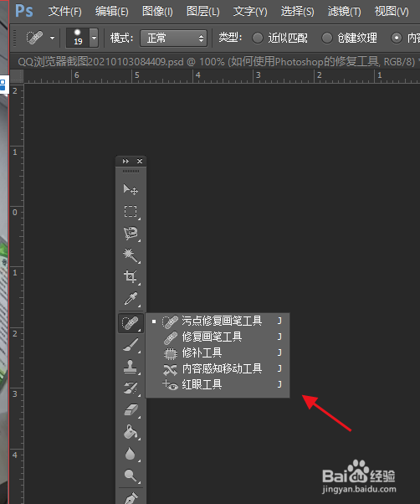Choose 污点修复画笔工具 from flyout
The width and height of the screenshot is (420, 504).
pyautogui.click(x=218, y=321)
